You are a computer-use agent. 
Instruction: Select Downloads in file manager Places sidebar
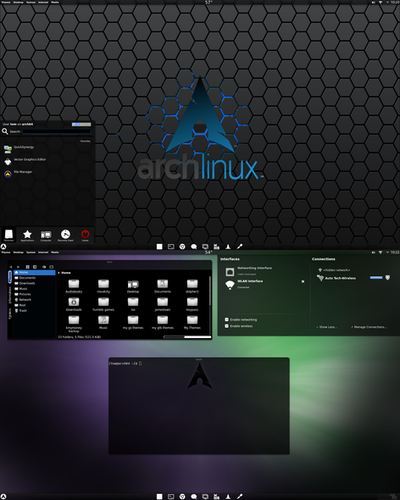pyautogui.click(x=27, y=283)
